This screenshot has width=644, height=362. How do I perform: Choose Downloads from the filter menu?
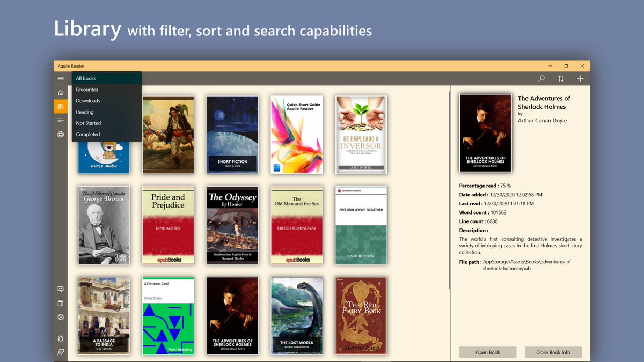coord(106,101)
